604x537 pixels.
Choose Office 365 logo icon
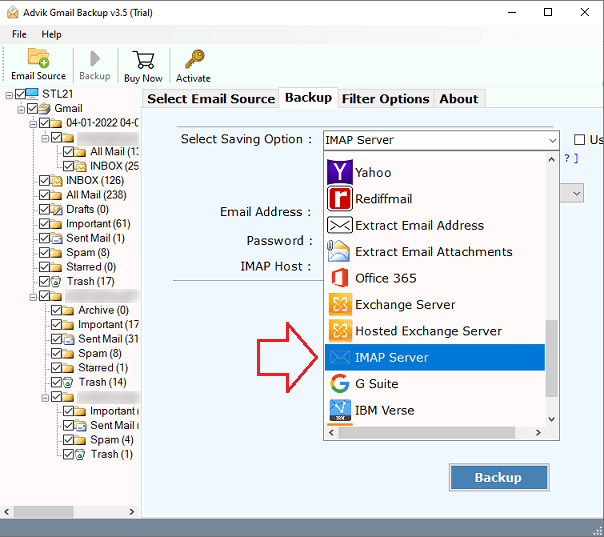pyautogui.click(x=340, y=278)
